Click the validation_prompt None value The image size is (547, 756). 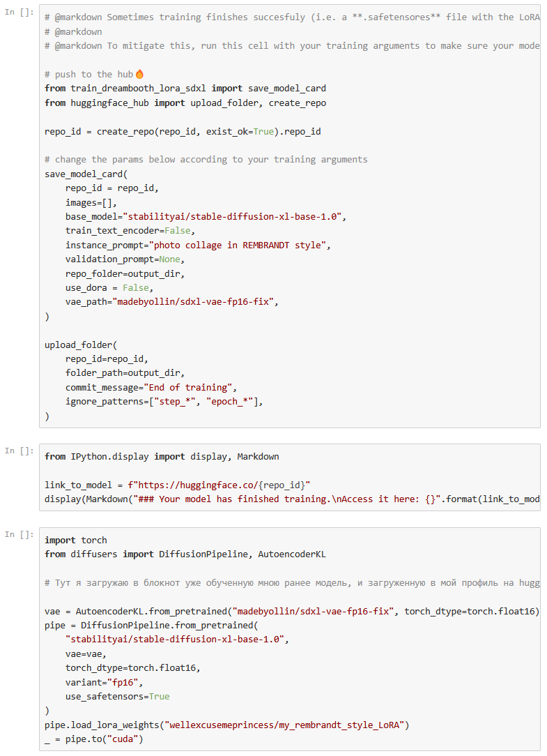pos(171,259)
